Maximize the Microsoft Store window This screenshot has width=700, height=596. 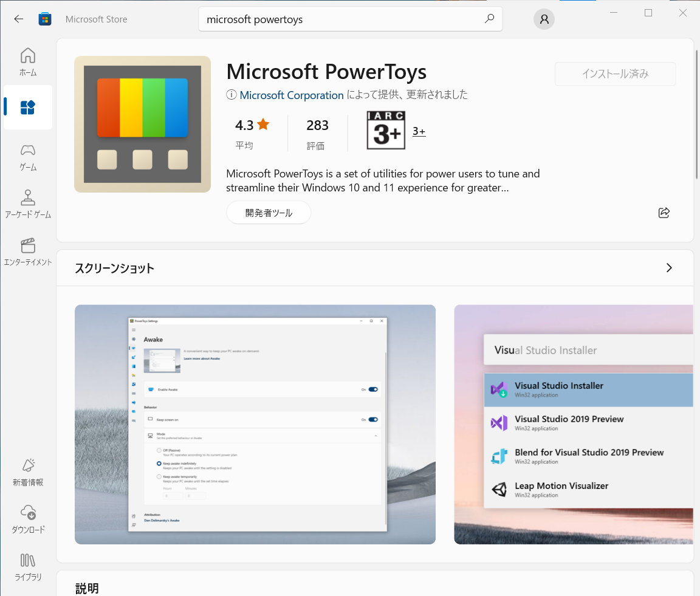click(648, 13)
